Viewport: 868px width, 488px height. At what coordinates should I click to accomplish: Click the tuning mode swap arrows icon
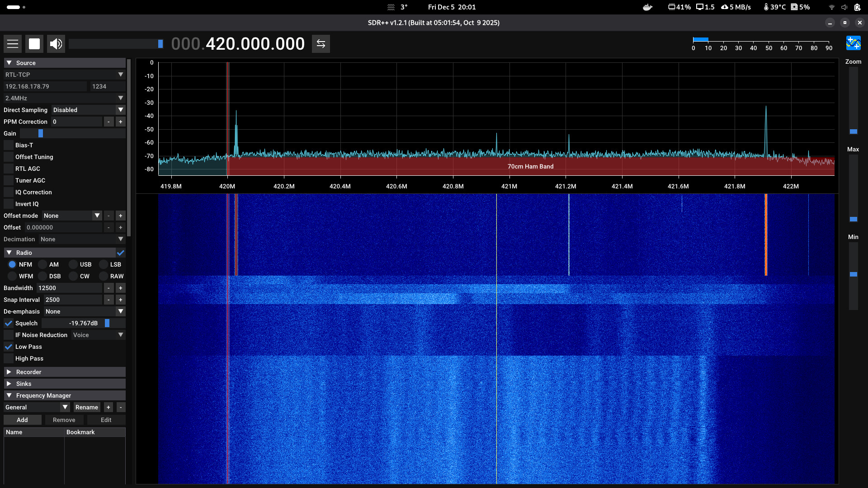(321, 44)
